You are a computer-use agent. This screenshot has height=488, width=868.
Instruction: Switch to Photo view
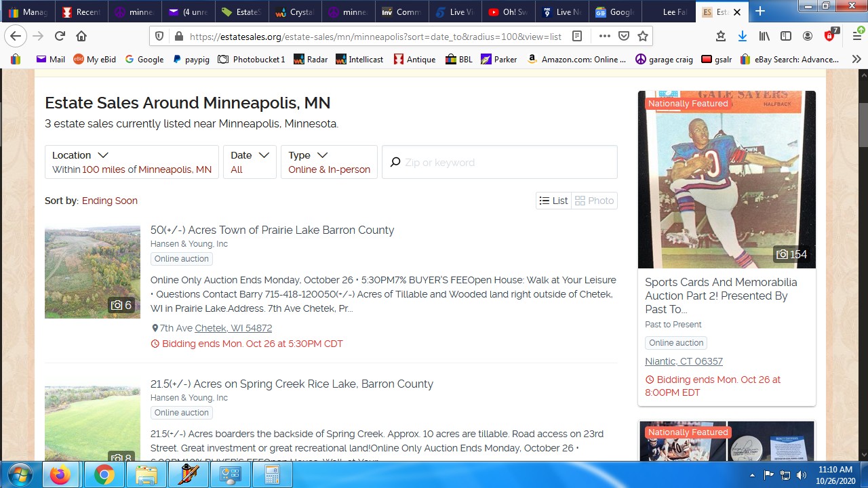[x=594, y=201]
